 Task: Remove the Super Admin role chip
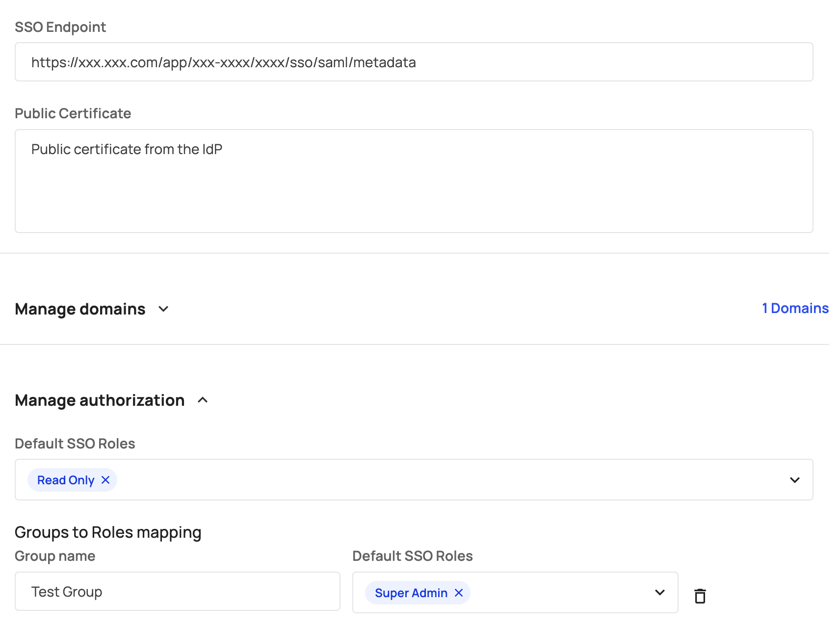[459, 593]
